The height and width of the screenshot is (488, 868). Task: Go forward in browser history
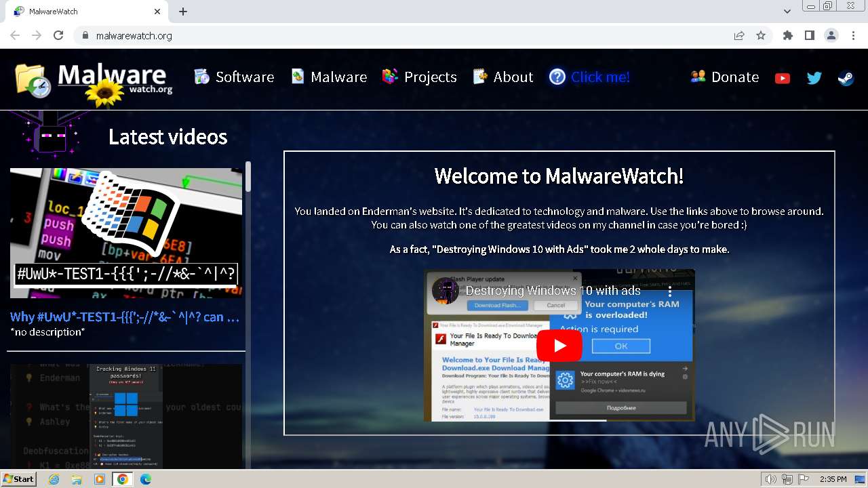point(37,35)
